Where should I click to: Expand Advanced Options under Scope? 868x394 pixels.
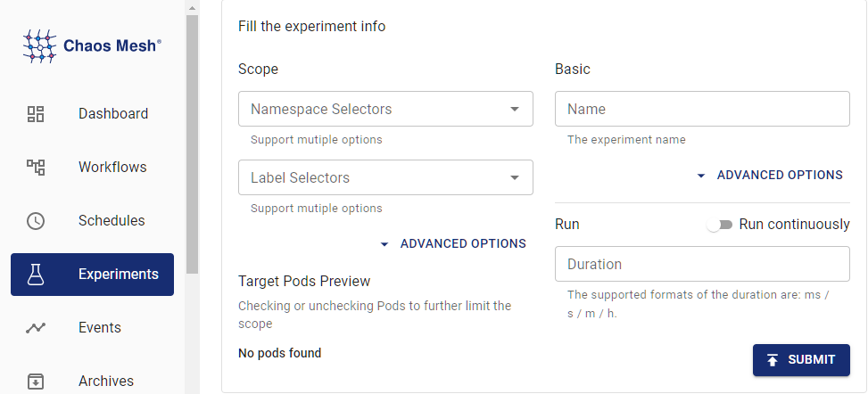pos(453,243)
